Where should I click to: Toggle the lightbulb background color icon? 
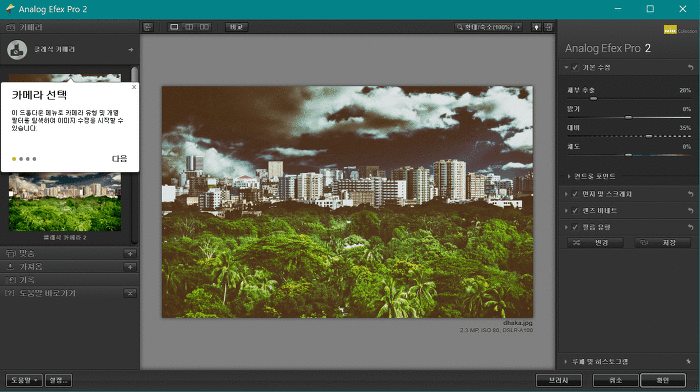click(x=536, y=27)
